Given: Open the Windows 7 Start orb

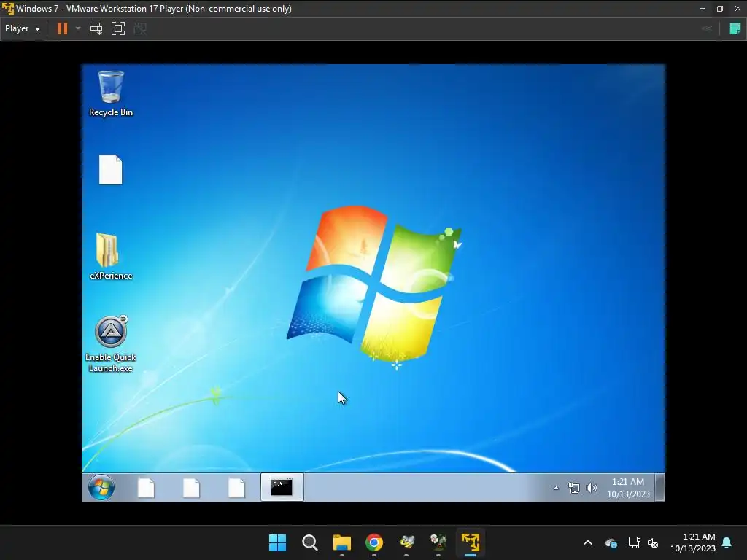Looking at the screenshot, I should pyautogui.click(x=101, y=487).
